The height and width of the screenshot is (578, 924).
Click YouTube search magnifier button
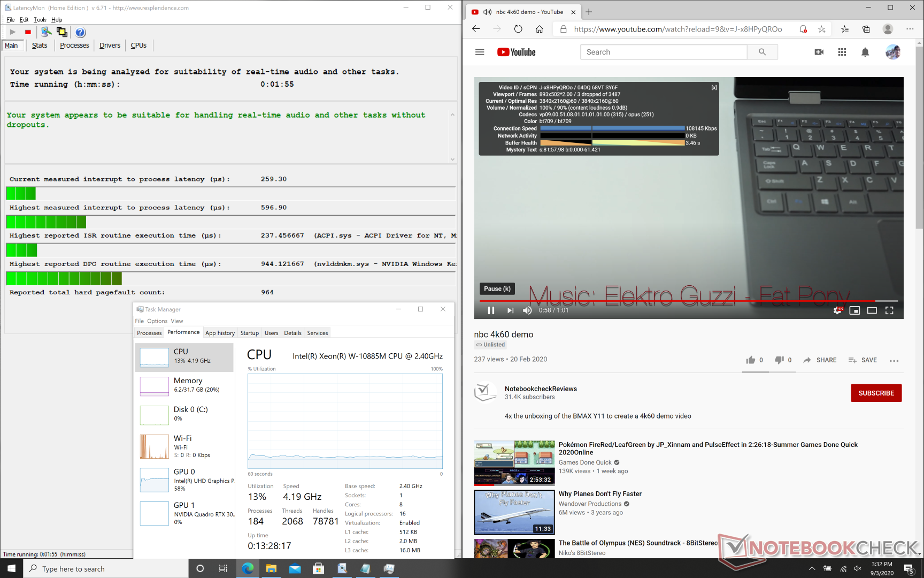tap(762, 52)
